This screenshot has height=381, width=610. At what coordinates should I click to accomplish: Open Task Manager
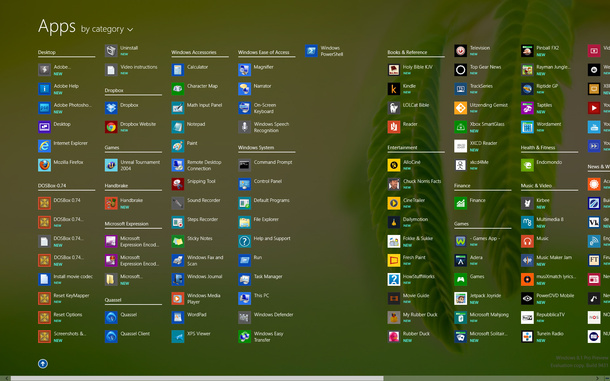261,280
